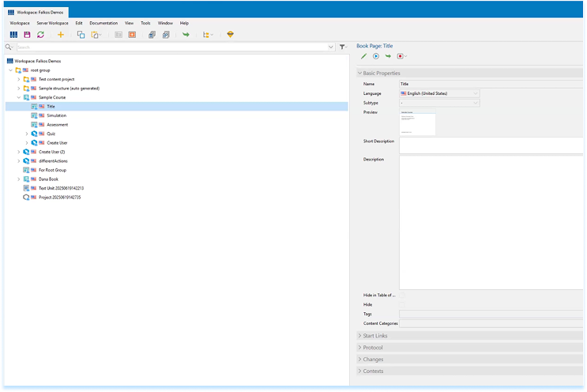587x392 pixels.
Task: Open the Server Workspace menu
Action: click(52, 23)
